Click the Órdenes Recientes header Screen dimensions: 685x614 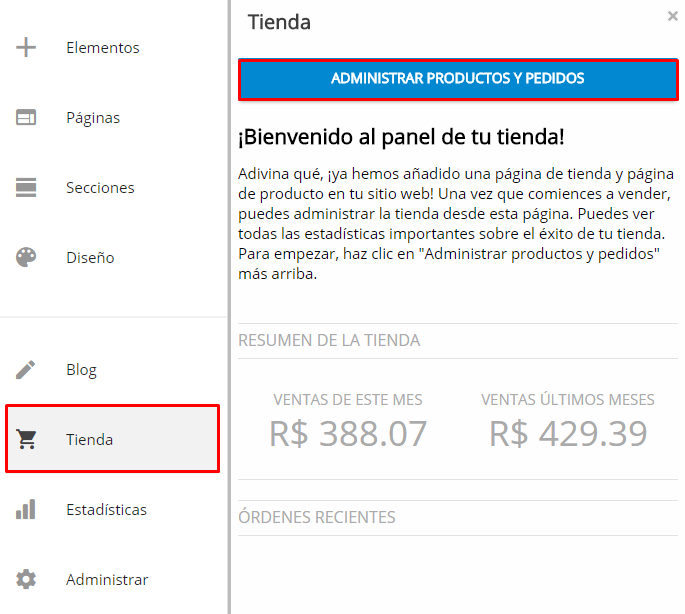point(317,517)
